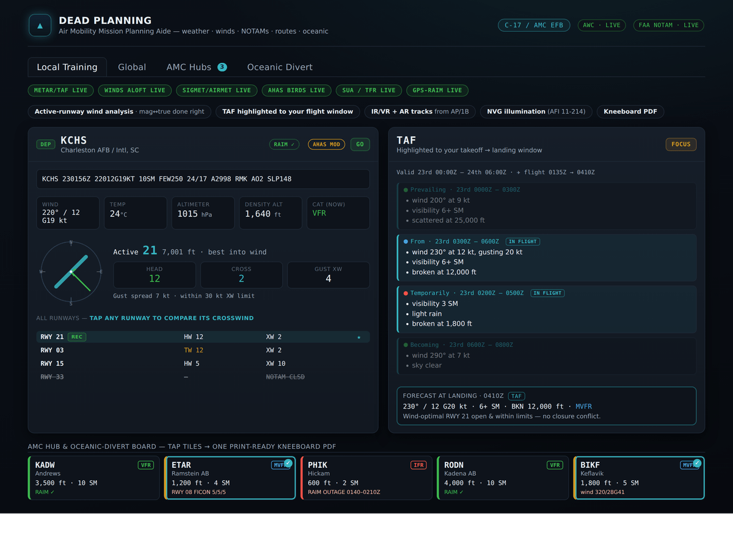This screenshot has height=560, width=733.
Task: Click the WIND 220° / 12 G19 card
Action: (x=68, y=213)
